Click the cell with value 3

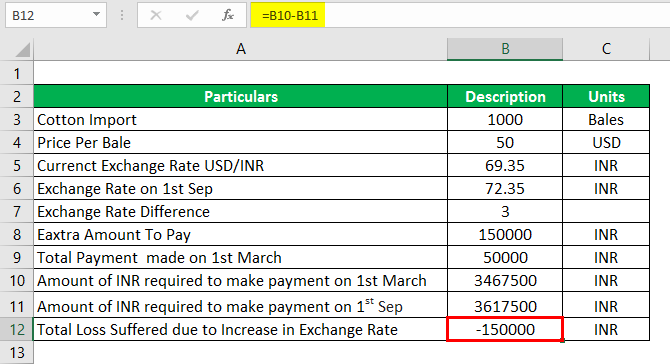[x=505, y=212]
